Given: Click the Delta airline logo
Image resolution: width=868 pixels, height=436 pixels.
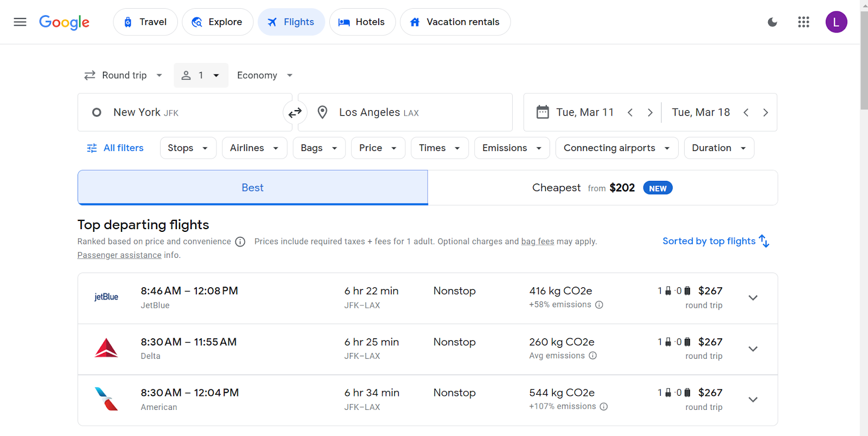Looking at the screenshot, I should click(106, 348).
